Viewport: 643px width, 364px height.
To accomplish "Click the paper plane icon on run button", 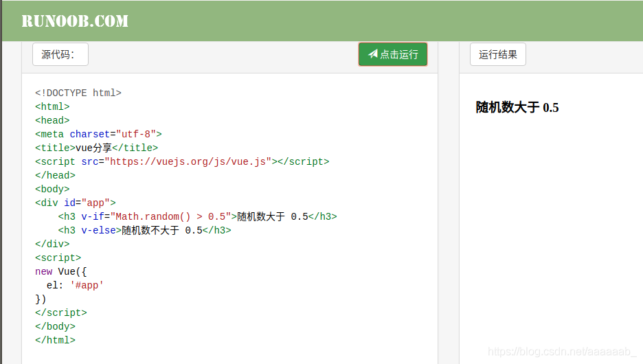I will 372,54.
